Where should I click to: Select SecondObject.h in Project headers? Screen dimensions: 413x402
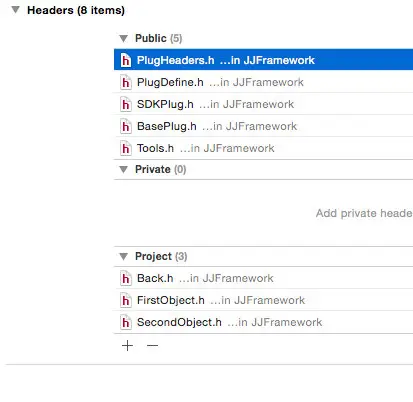[x=263, y=322]
